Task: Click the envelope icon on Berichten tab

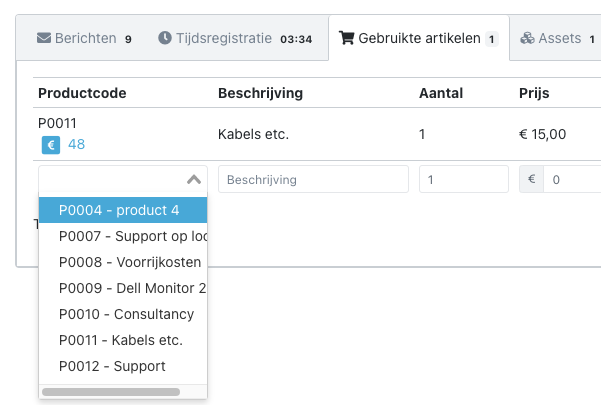Action: 44,38
